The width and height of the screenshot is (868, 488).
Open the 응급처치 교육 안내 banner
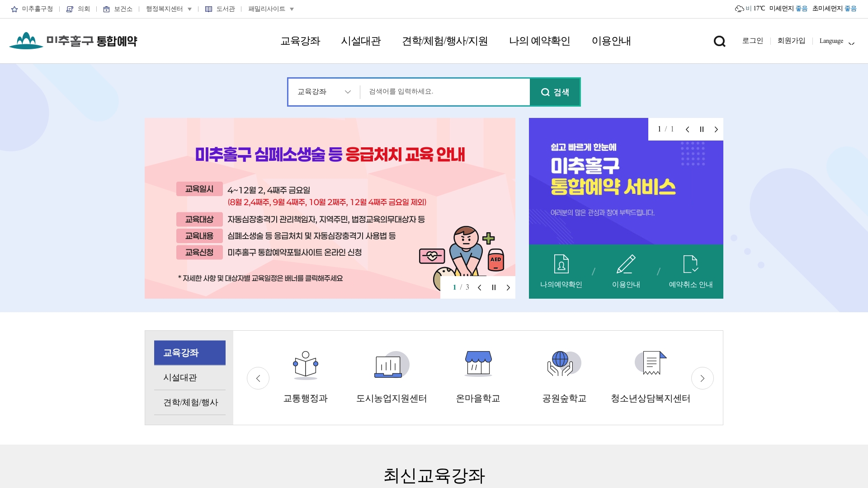coord(330,208)
